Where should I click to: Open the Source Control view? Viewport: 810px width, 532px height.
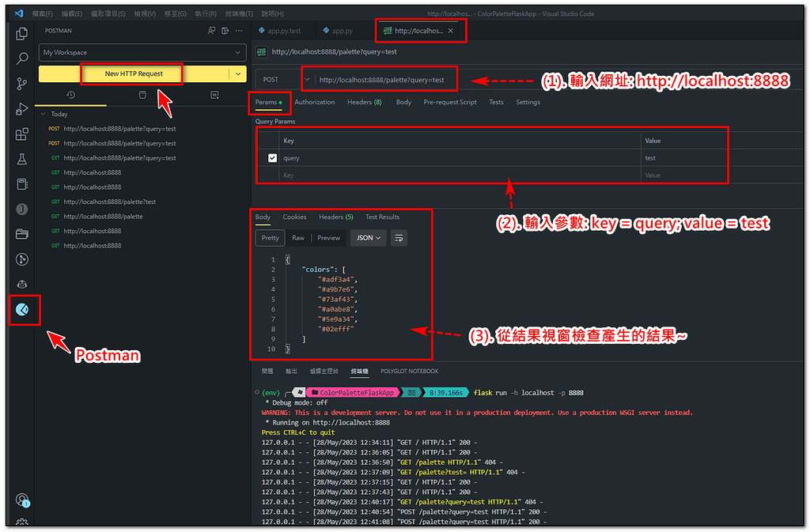pyautogui.click(x=22, y=82)
